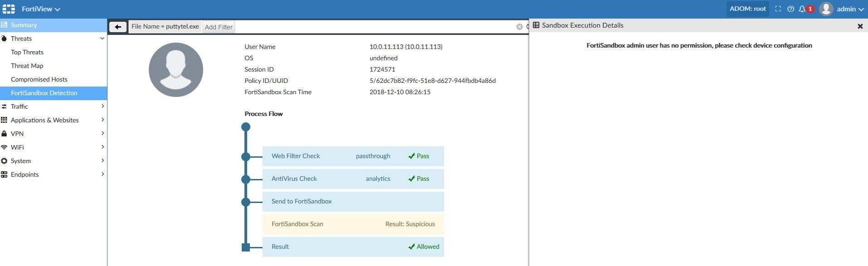The width and height of the screenshot is (868, 266).
Task: Click the Web Filter Check timeline node
Action: (x=246, y=157)
